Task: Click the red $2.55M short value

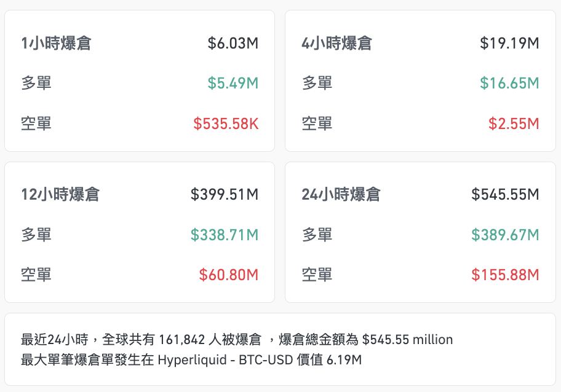Action: (514, 123)
